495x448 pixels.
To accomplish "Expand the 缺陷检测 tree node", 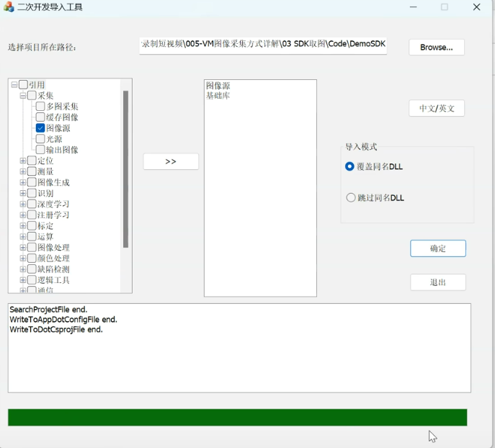I will coord(23,269).
